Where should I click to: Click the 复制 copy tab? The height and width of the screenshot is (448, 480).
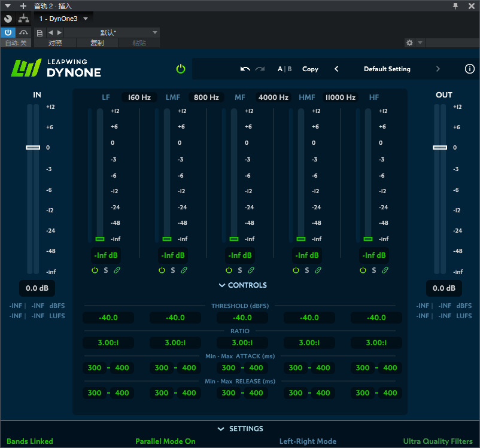(x=96, y=43)
